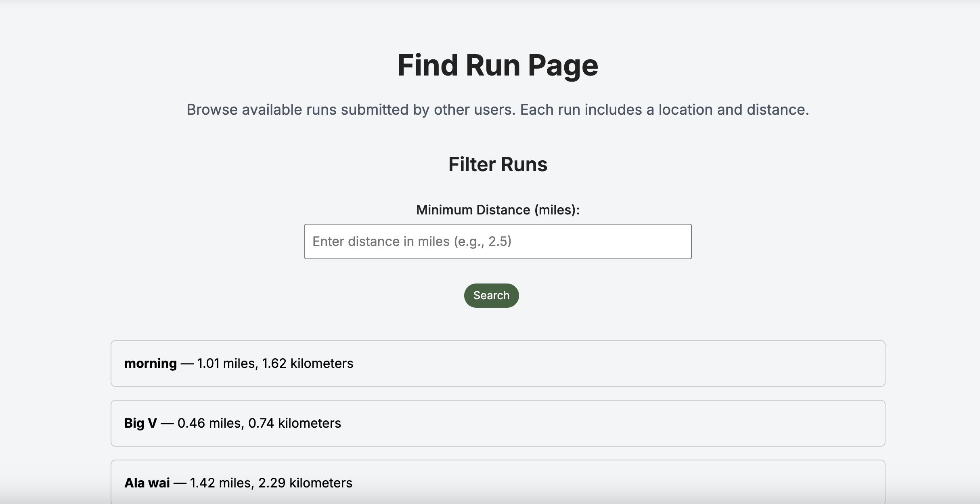Select the Ala wai run card

tap(497, 482)
